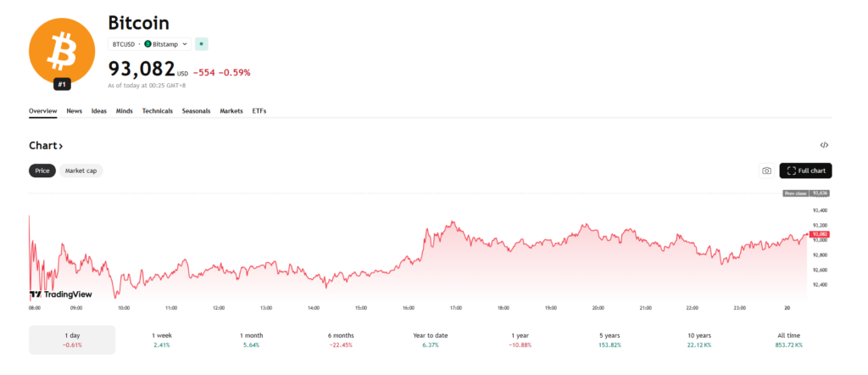This screenshot has height=375, width=868.
Task: Click the embed code icon
Action: click(x=824, y=146)
